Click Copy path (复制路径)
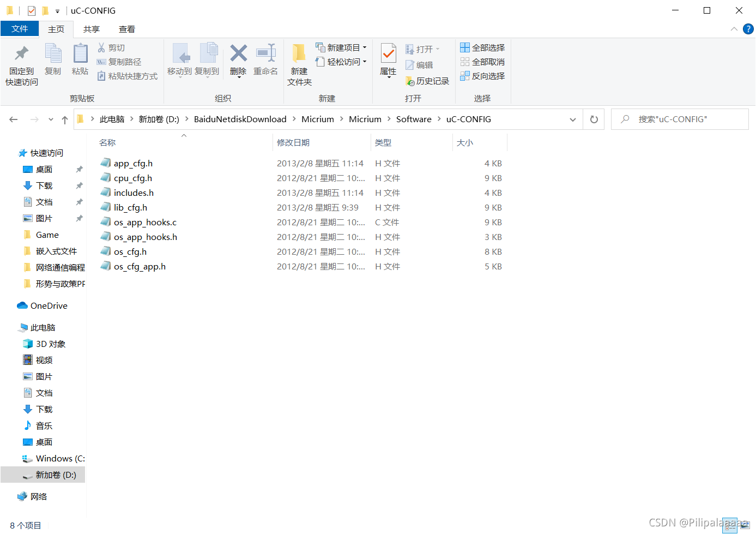 click(119, 62)
